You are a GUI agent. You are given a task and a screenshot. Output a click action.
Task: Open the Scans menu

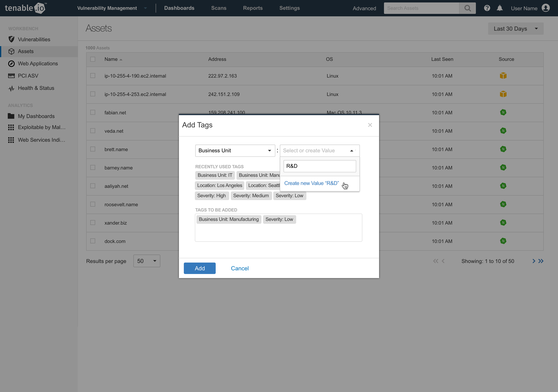(x=219, y=8)
